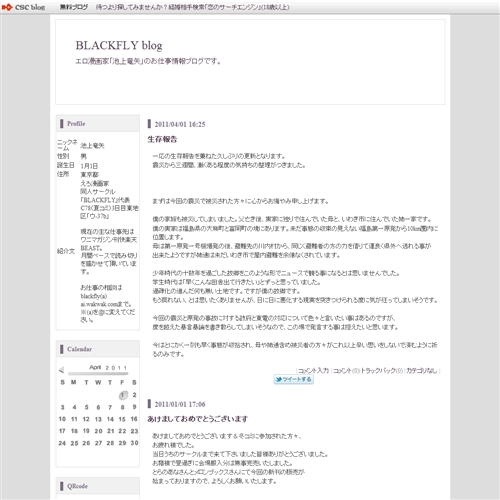This screenshot has width=500, height=500.
Task: Click the Tweet button with bird icon
Action: (x=294, y=379)
